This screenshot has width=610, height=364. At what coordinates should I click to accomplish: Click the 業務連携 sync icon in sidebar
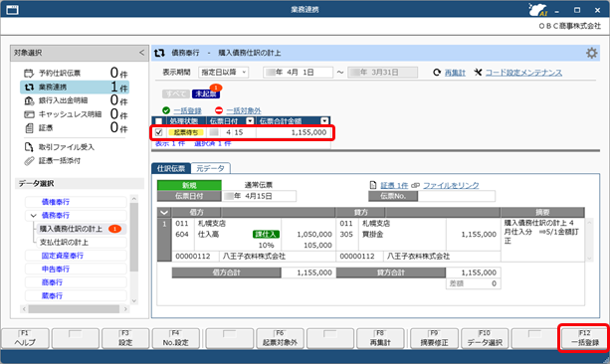[x=29, y=88]
